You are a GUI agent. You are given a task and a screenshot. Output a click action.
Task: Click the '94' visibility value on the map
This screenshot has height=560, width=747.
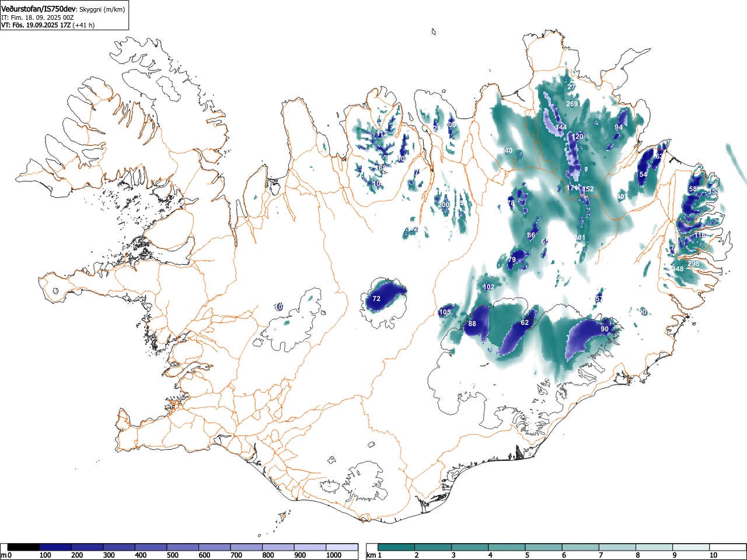tap(619, 127)
